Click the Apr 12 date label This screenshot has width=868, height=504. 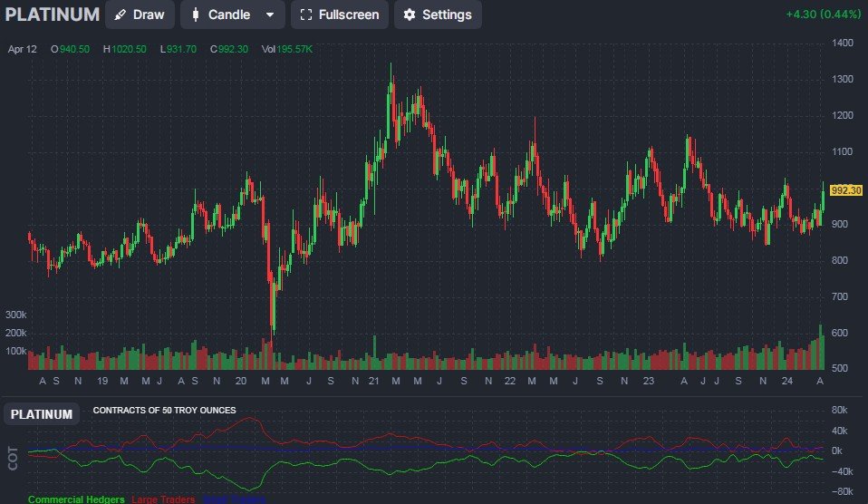[x=23, y=49]
